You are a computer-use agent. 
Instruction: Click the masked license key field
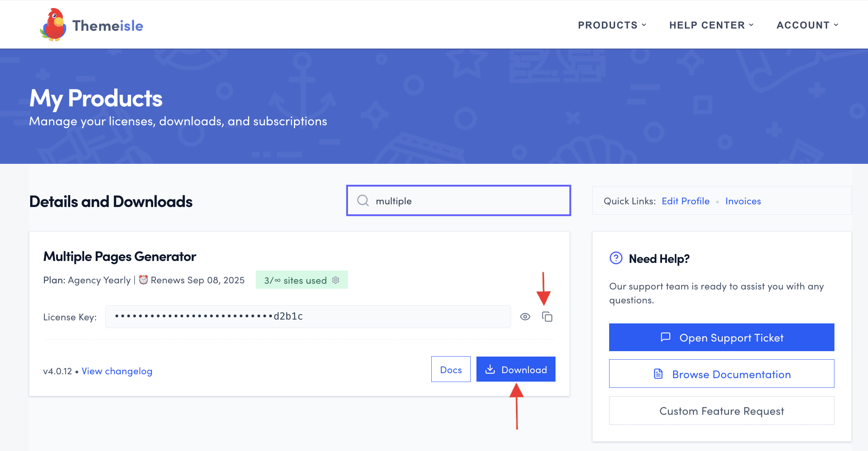308,317
